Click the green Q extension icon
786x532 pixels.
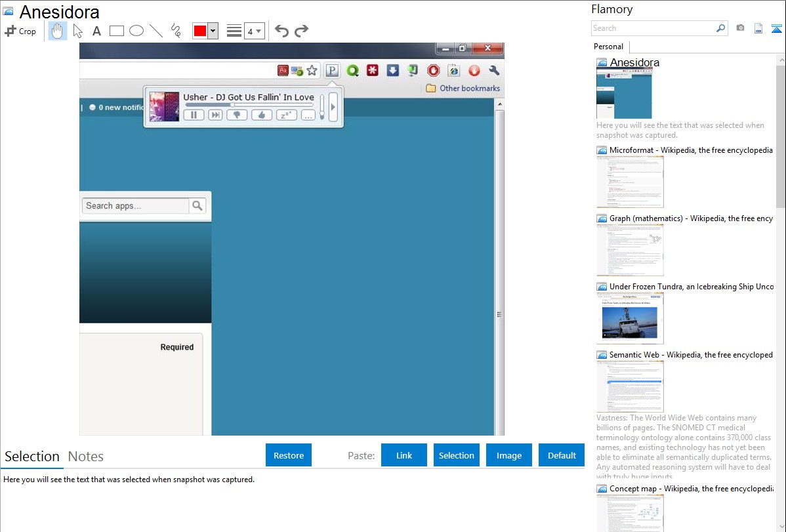click(352, 71)
